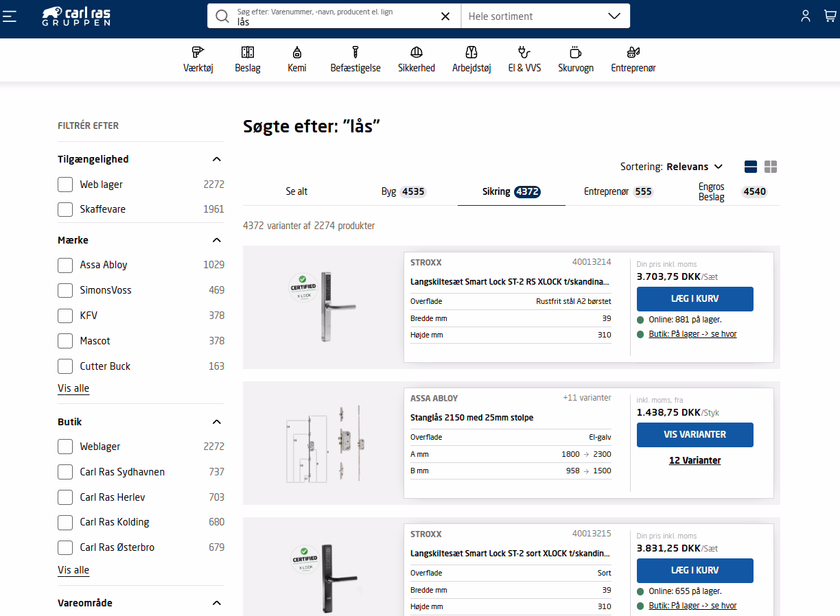Open Butik på lager link for item 40013214
This screenshot has height=616, width=840.
tap(692, 334)
